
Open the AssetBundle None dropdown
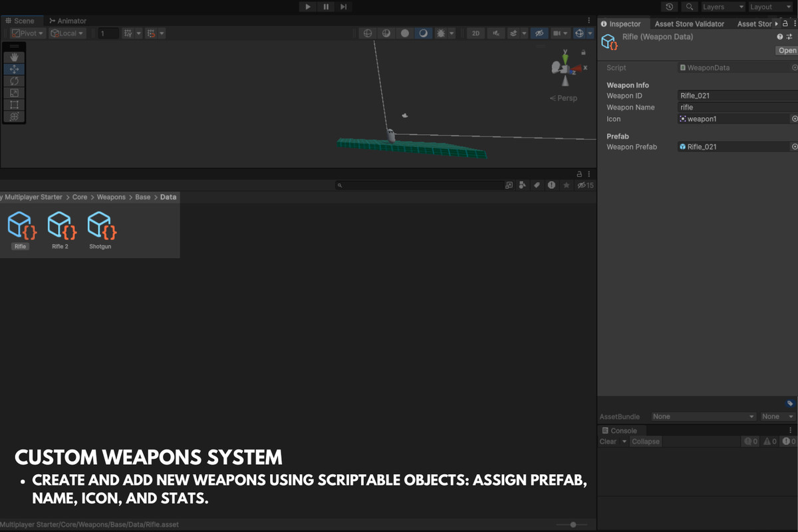click(703, 416)
